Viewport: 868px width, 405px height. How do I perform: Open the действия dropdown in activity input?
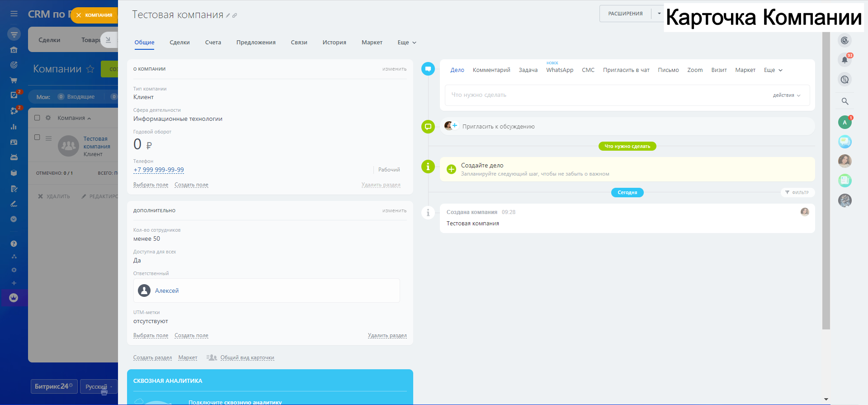coord(786,95)
